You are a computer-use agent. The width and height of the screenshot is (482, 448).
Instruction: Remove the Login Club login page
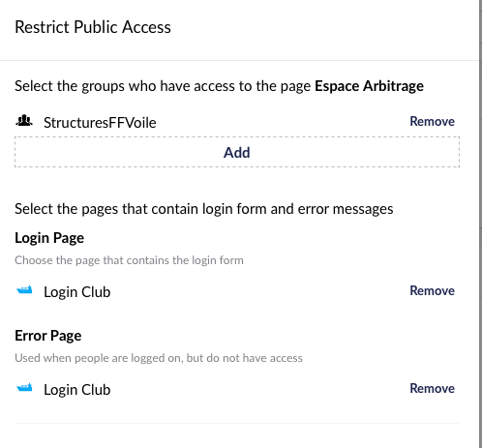432,290
